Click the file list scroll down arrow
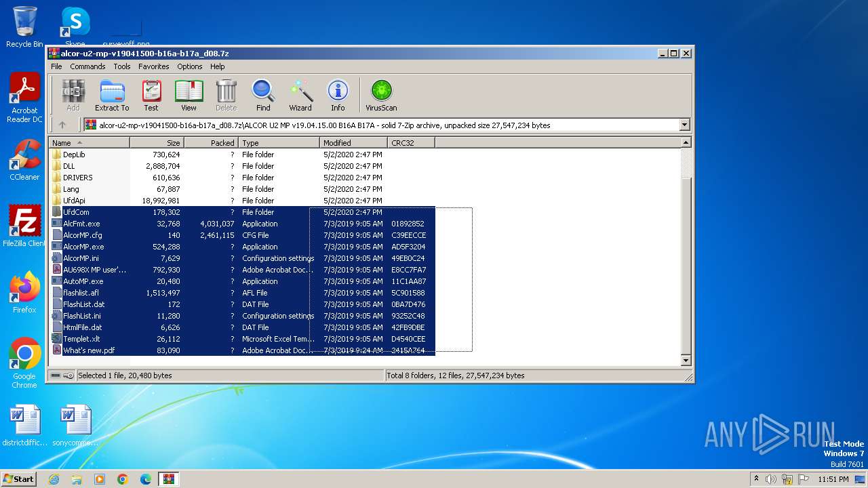Image resolution: width=868 pixels, height=488 pixels. 686,361
